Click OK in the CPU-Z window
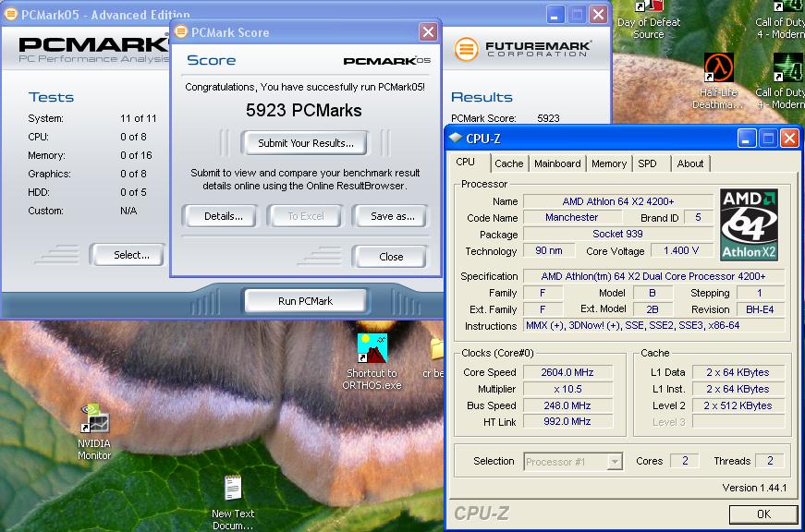This screenshot has height=532, width=805. pos(763,514)
